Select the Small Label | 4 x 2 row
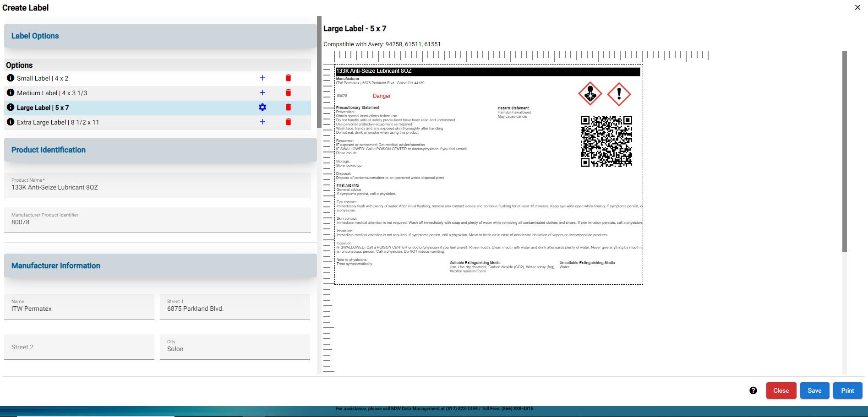868x417 pixels. pyautogui.click(x=158, y=78)
